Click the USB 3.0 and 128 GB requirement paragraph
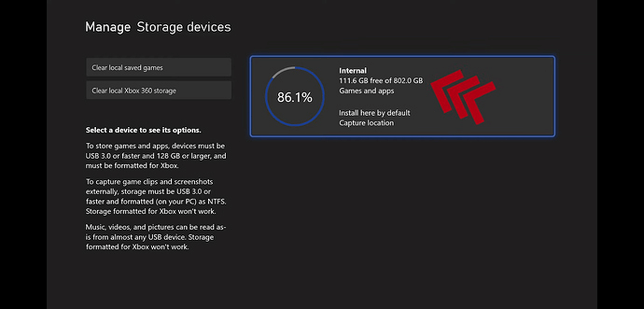The height and width of the screenshot is (309, 644). pyautogui.click(x=155, y=156)
